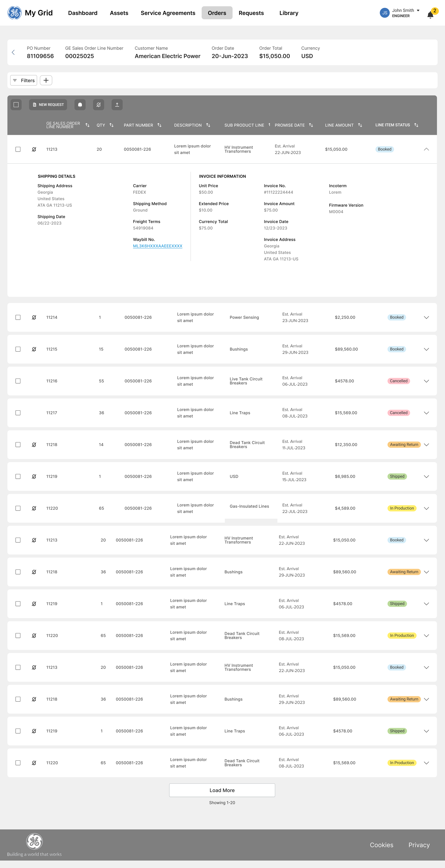Screen dimensions: 445x868
Task: Go to Service Agreements tab
Action: 168,13
